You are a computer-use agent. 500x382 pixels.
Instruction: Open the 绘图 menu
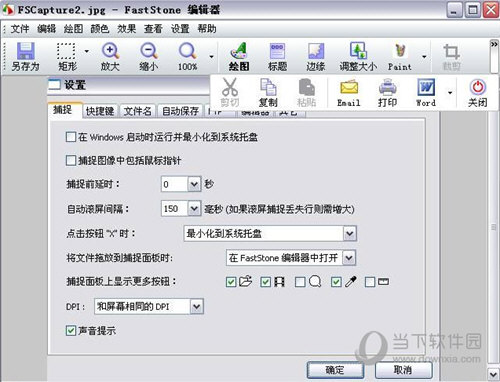click(x=73, y=29)
